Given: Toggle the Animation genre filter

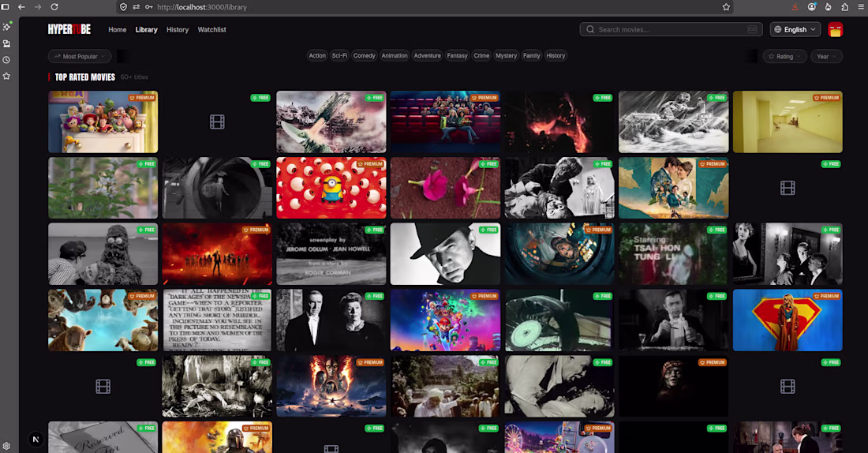Looking at the screenshot, I should (394, 55).
